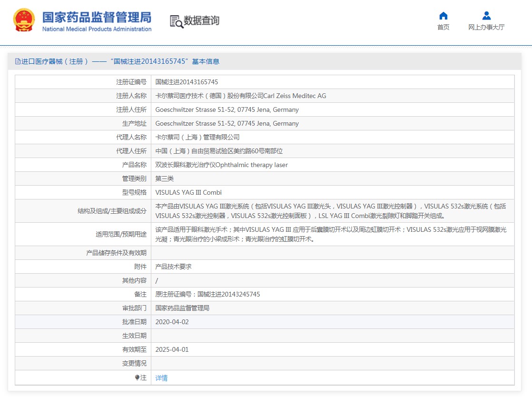This screenshot has width=532, height=397.
Task: Go to 首页 via its text label
Action: click(x=443, y=27)
